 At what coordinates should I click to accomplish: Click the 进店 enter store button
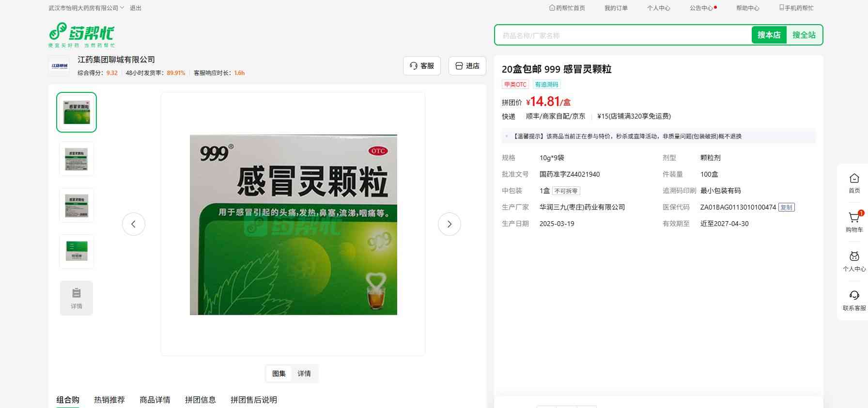467,66
